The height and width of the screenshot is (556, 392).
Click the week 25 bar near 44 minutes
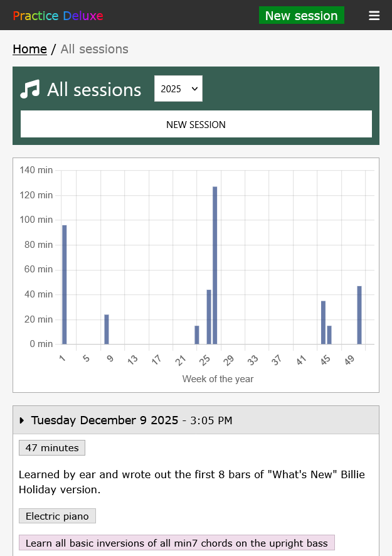pos(209,317)
